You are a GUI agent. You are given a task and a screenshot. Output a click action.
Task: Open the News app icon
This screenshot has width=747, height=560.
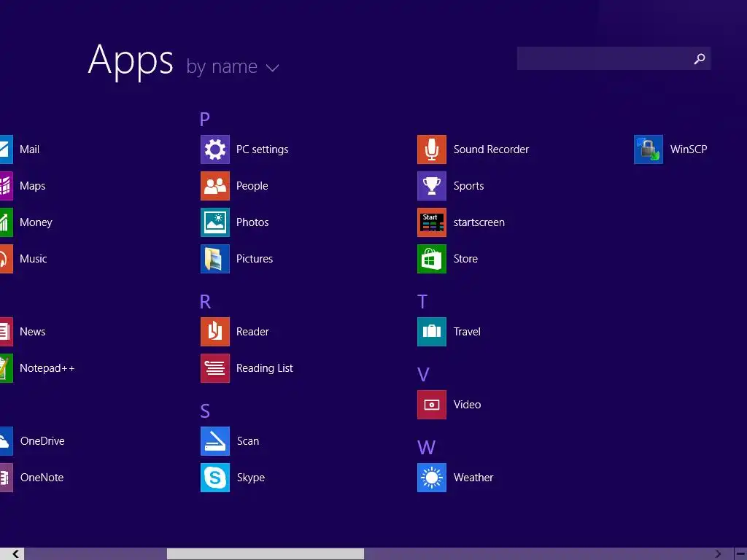pyautogui.click(x=6, y=332)
